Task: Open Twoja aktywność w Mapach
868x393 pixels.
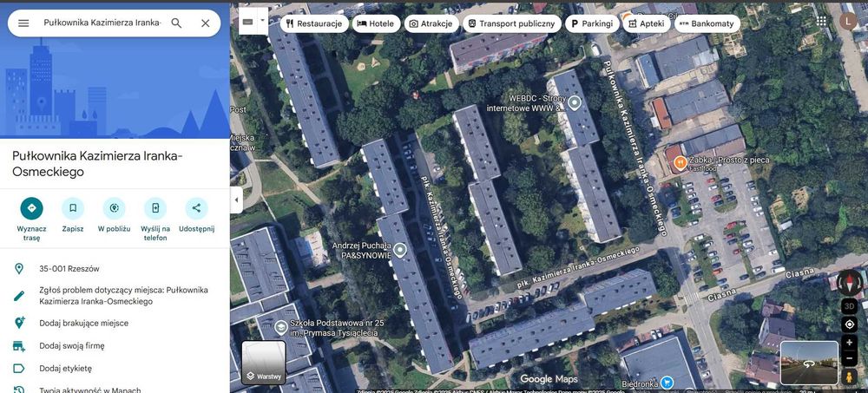Action: [x=115, y=390]
